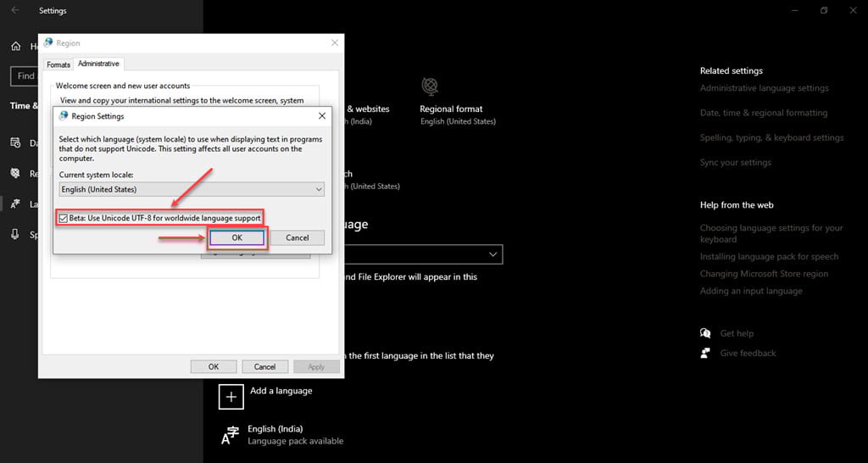Open Get help via its chat icon
The height and width of the screenshot is (463, 868).
[705, 333]
